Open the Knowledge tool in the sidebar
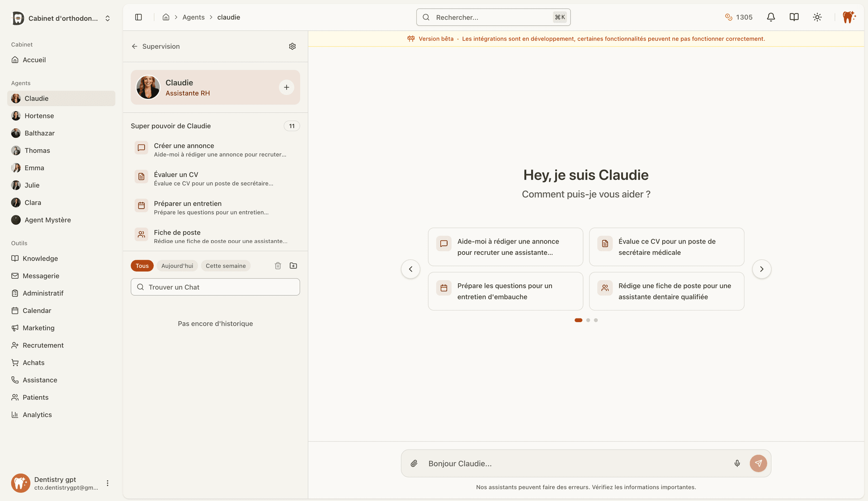Image resolution: width=868 pixels, height=501 pixels. pos(40,258)
